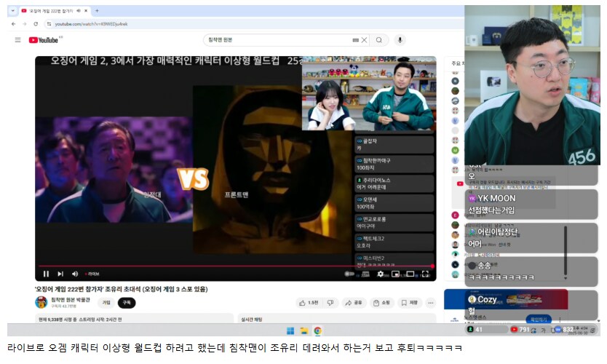
Task: Click the VS graphic between contestants
Action: (193, 179)
